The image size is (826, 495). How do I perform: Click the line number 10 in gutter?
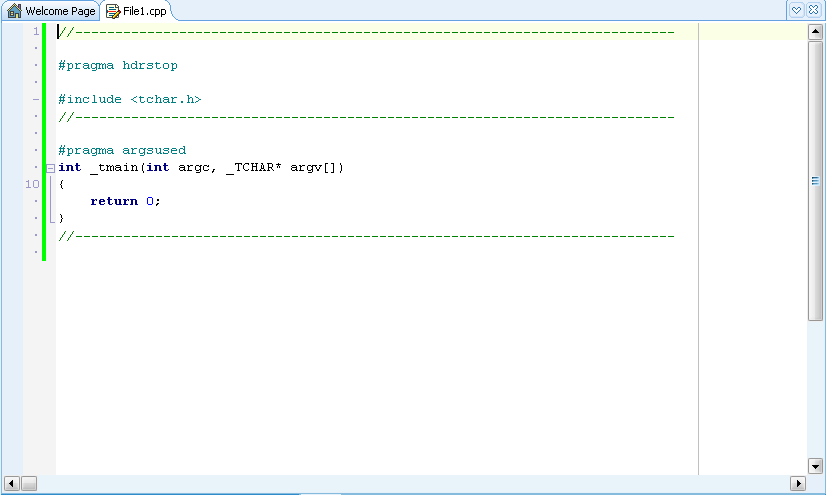(x=32, y=184)
